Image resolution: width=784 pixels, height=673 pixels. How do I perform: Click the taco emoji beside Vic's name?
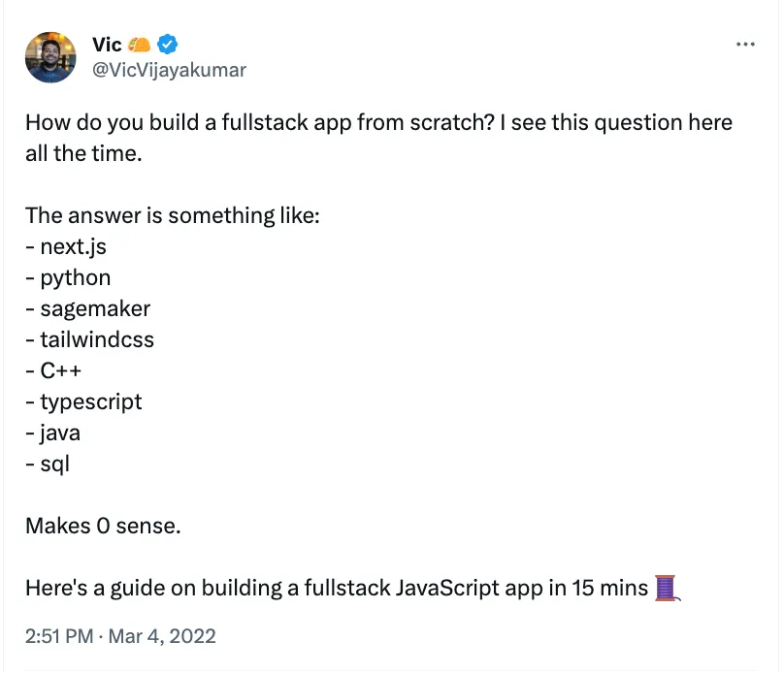[140, 44]
